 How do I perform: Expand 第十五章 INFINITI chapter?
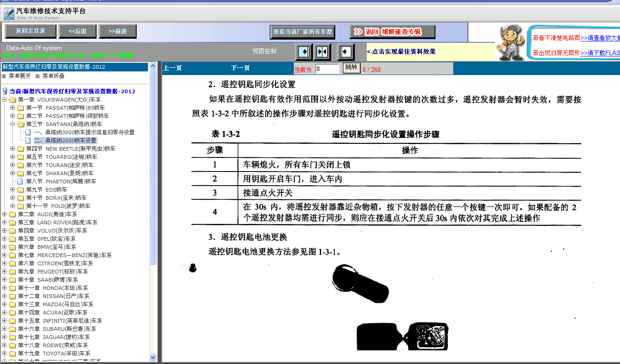5,321
